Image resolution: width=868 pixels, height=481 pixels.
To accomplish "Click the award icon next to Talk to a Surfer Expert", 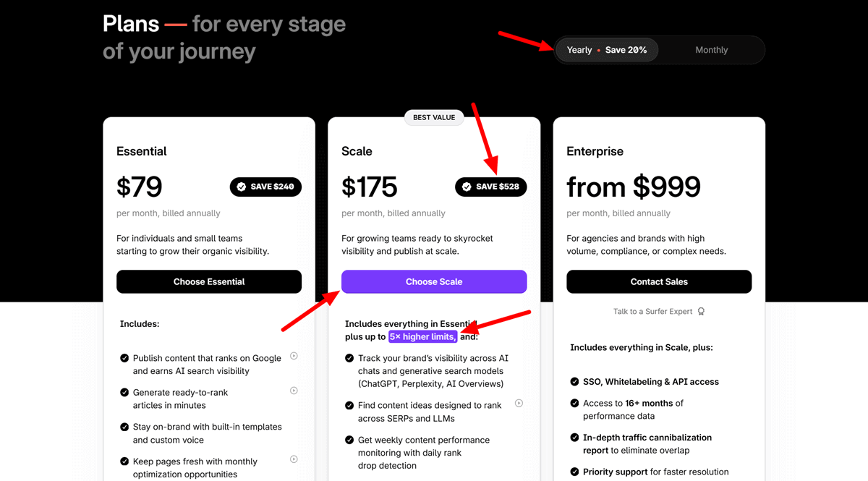I will click(x=700, y=311).
